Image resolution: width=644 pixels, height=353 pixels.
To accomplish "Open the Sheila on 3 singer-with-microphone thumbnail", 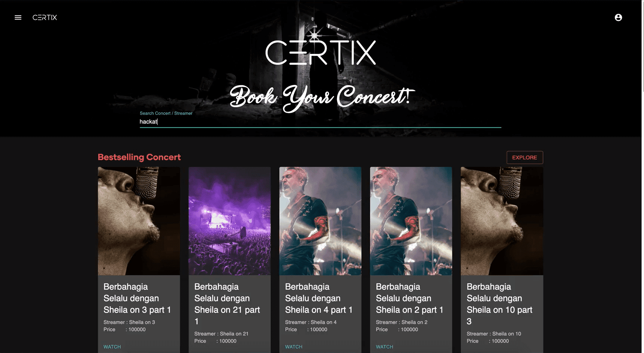I will pos(139,221).
